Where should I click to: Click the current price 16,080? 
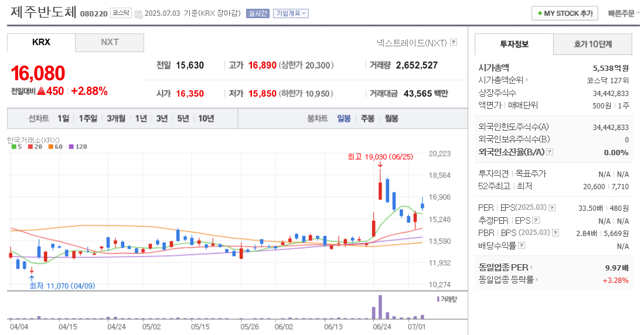pos(38,73)
